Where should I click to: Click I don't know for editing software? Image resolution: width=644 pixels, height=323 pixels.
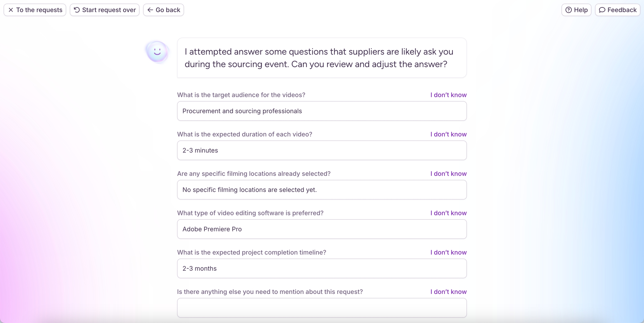pyautogui.click(x=448, y=213)
